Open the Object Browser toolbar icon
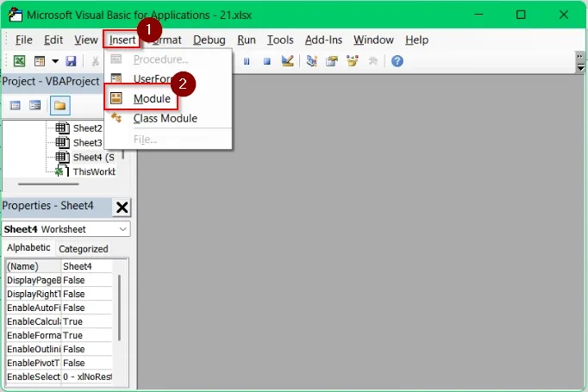The image size is (588, 392). click(352, 60)
